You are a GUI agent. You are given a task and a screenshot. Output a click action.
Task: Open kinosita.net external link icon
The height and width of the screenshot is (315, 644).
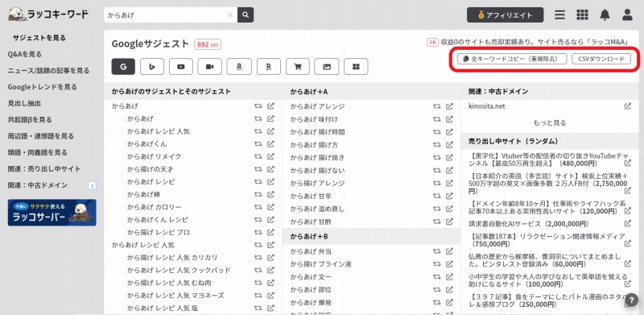pos(628,106)
